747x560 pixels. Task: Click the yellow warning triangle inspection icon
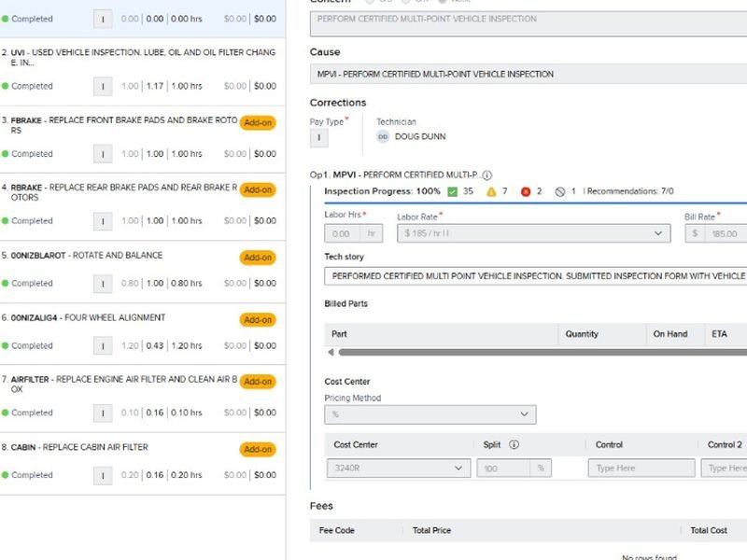(490, 191)
